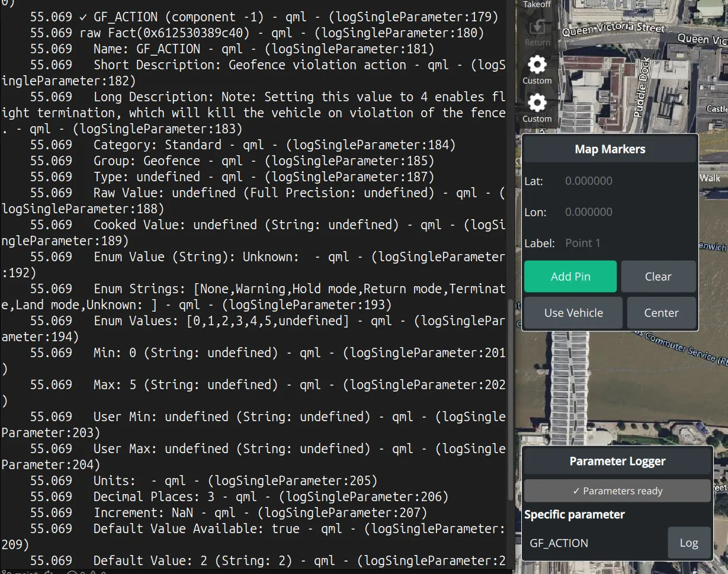Click the Log button next to GF_ACTION
This screenshot has width=728, height=574.
(689, 543)
